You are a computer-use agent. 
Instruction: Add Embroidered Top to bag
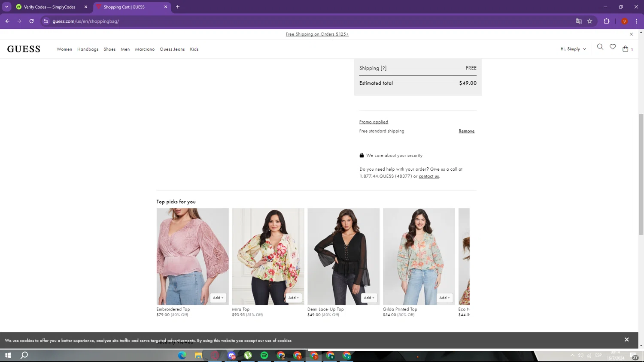pos(218,298)
